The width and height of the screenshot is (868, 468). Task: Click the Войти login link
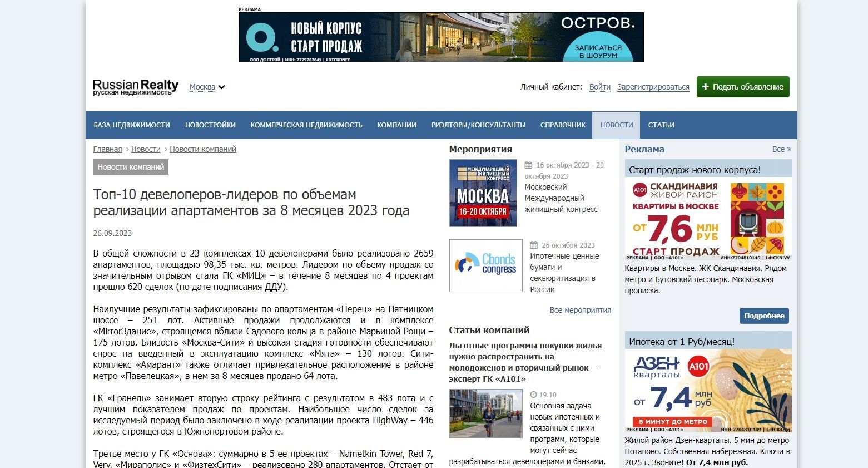coord(599,87)
